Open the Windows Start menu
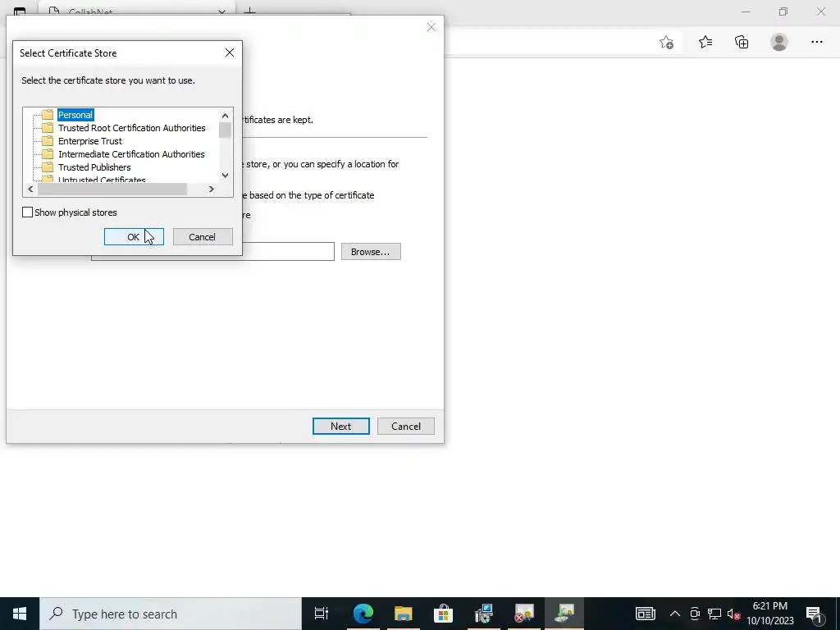Image resolution: width=840 pixels, height=630 pixels. pyautogui.click(x=20, y=614)
